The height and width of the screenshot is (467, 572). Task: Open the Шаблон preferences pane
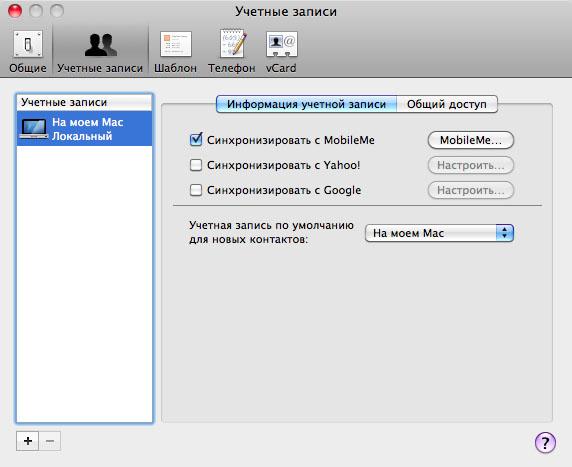(x=175, y=51)
